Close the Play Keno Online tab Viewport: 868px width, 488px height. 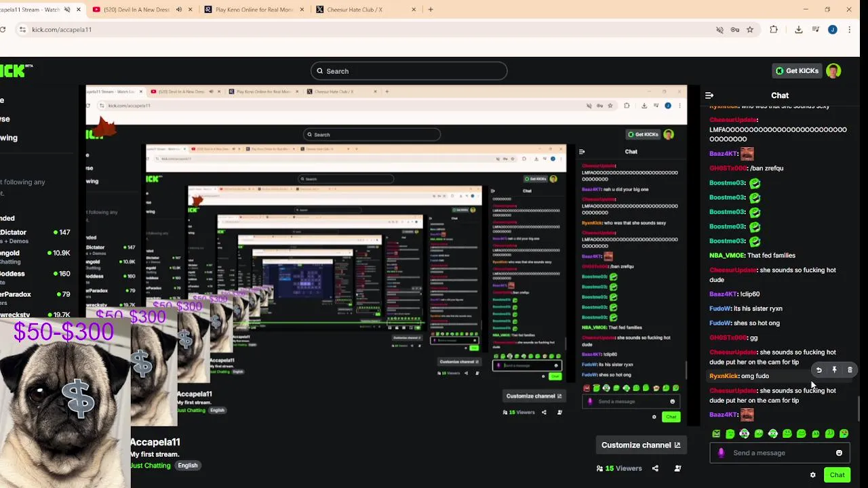pyautogui.click(x=301, y=9)
